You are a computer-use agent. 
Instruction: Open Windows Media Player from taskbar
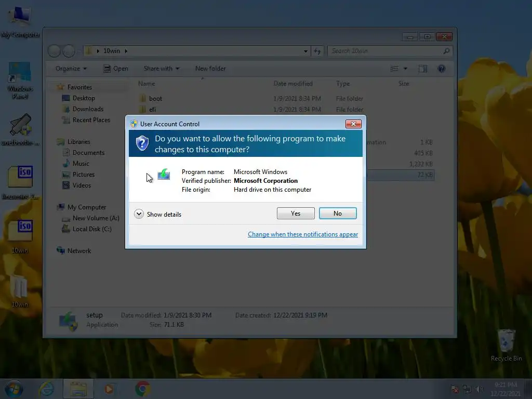point(109,389)
